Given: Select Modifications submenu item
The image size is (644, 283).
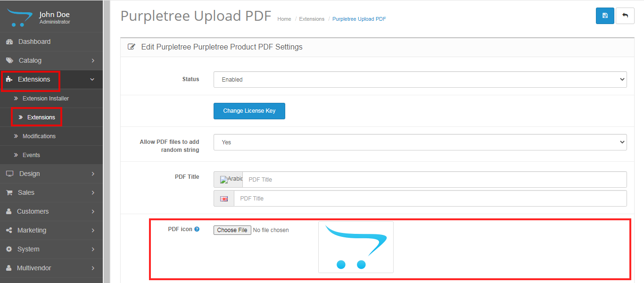Looking at the screenshot, I should coord(51,136).
